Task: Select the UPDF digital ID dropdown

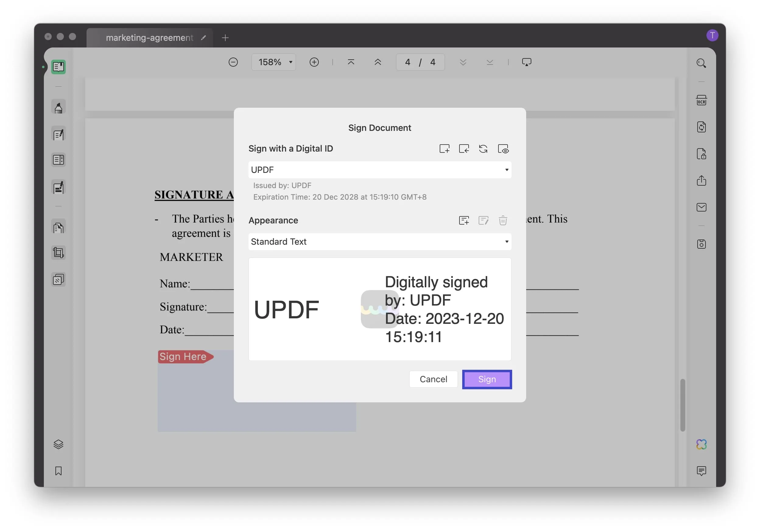Action: click(379, 170)
